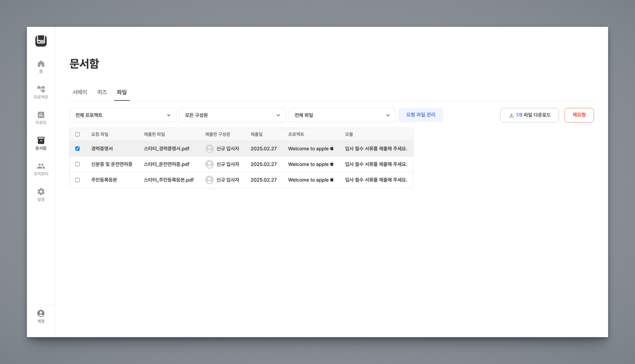Expand the 전체 파일 dropdown
Viewport: 635px width, 364px height.
[342, 115]
